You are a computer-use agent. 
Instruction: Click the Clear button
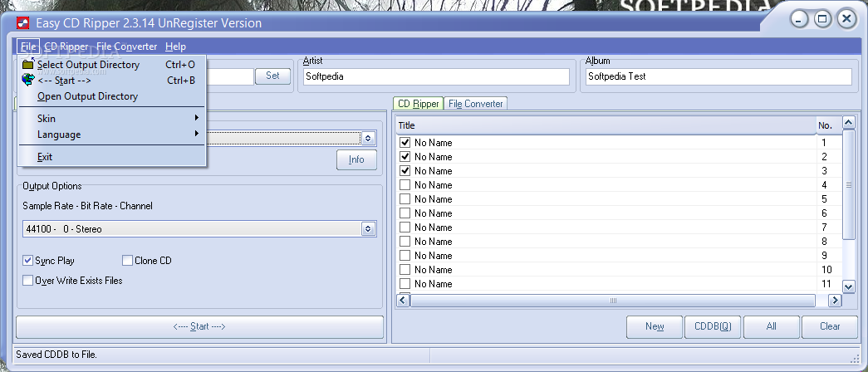click(x=830, y=326)
